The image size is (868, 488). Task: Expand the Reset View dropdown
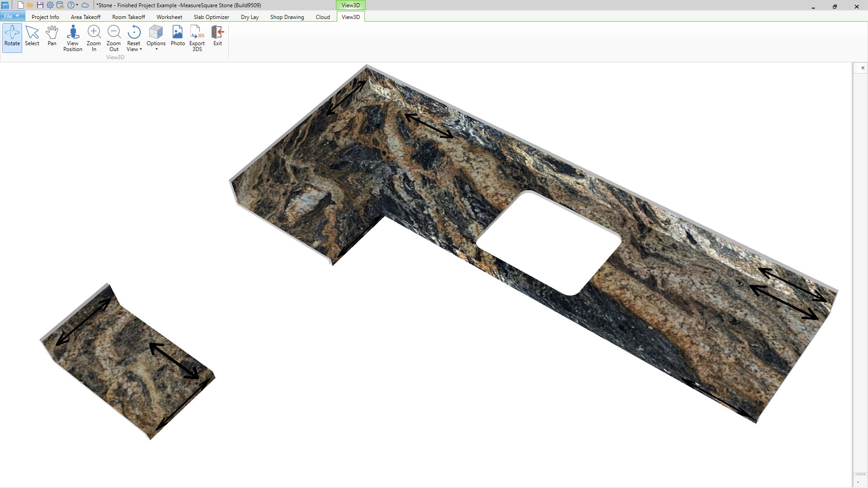pos(134,38)
